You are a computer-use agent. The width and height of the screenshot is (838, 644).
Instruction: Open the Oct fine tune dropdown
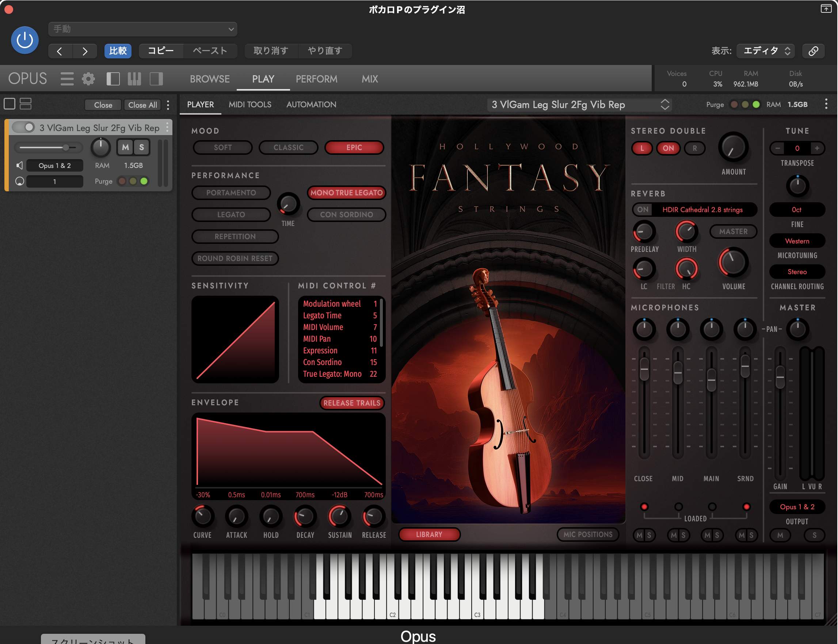pyautogui.click(x=797, y=210)
